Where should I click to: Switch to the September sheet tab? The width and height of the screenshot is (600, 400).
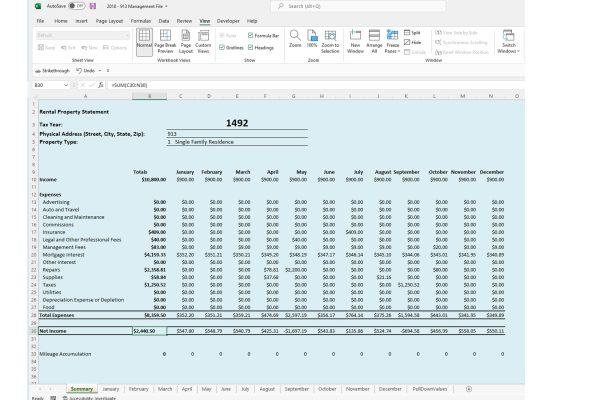tap(297, 389)
